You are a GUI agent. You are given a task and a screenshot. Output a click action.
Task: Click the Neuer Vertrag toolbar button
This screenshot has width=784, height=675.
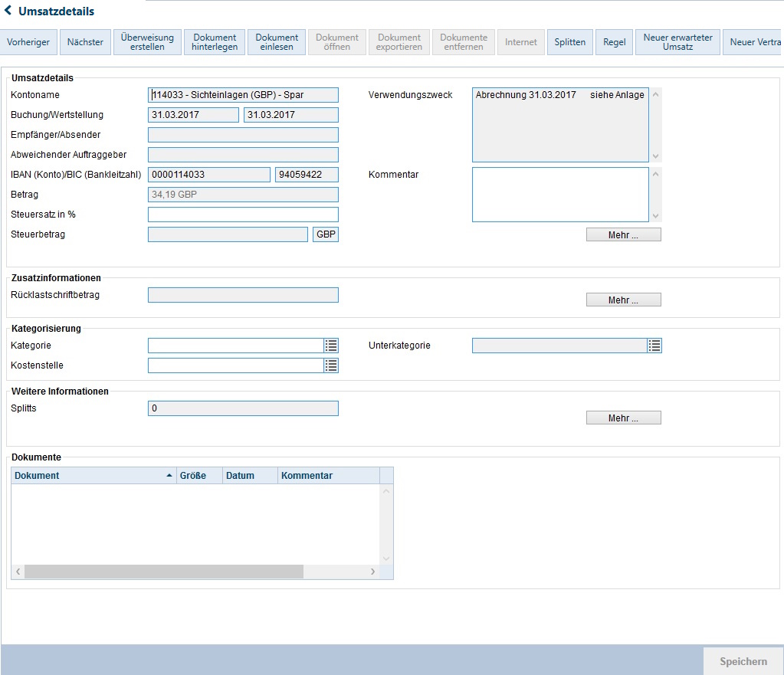753,42
